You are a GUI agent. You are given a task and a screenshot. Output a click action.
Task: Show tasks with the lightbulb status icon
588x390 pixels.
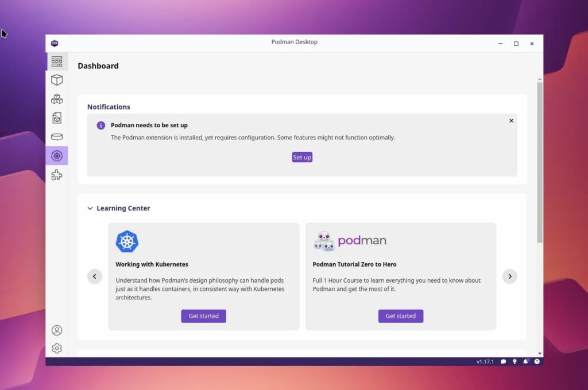coord(514,361)
